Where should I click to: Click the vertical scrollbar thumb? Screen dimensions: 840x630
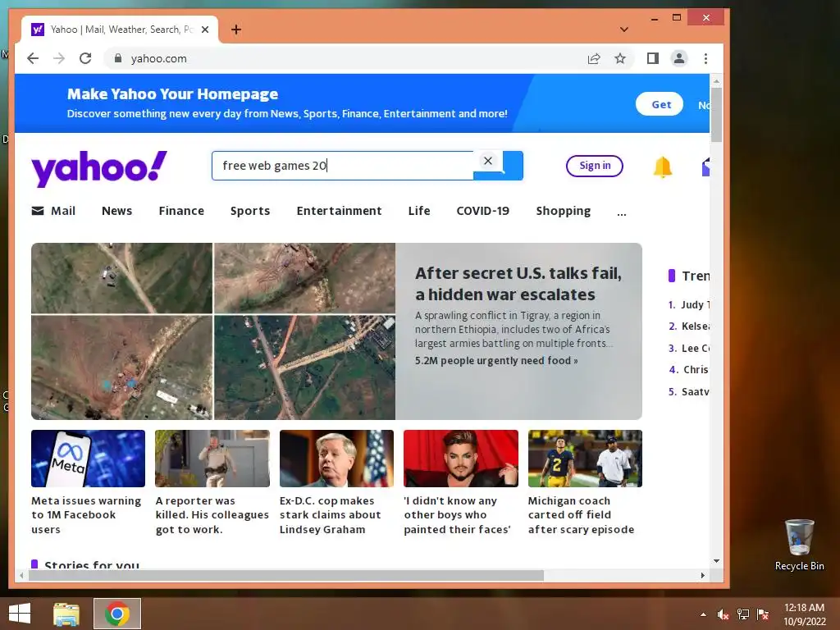point(716,115)
